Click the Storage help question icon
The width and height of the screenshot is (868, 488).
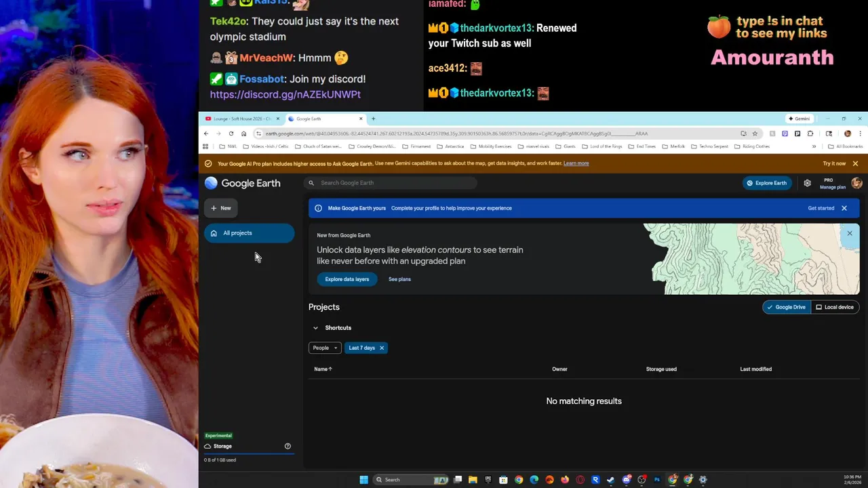[x=288, y=446]
